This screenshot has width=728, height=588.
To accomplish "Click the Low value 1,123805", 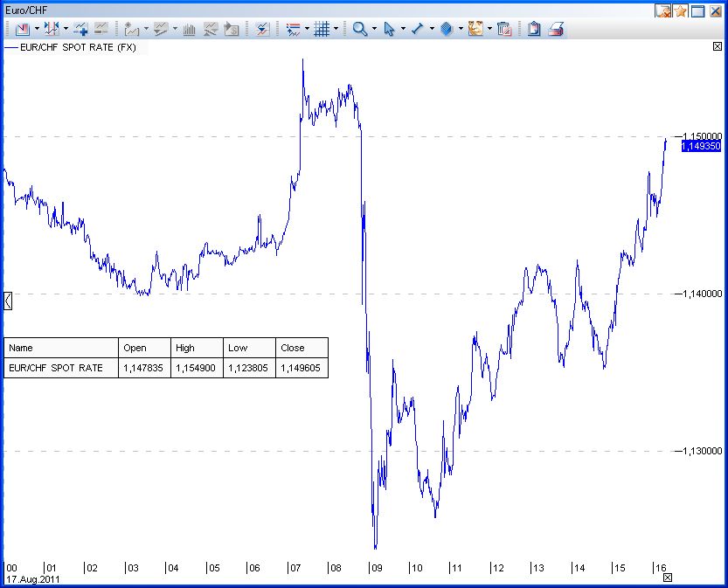I will pyautogui.click(x=248, y=368).
